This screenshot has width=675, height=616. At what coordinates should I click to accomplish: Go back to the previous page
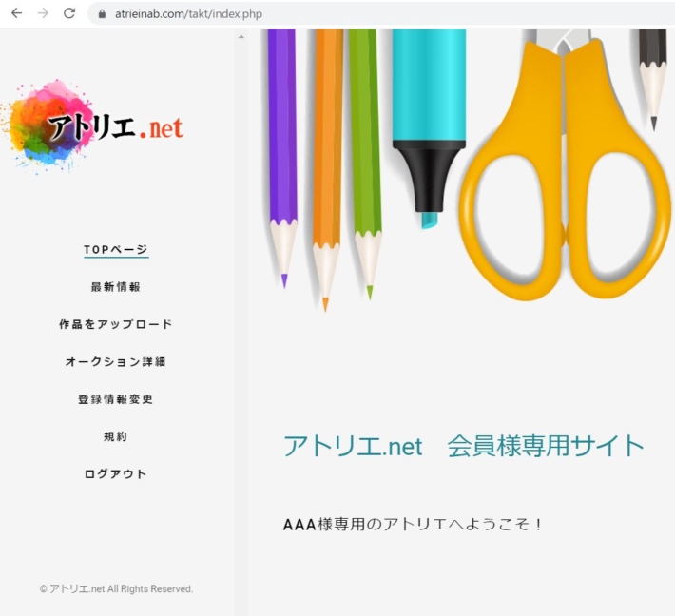(16, 13)
